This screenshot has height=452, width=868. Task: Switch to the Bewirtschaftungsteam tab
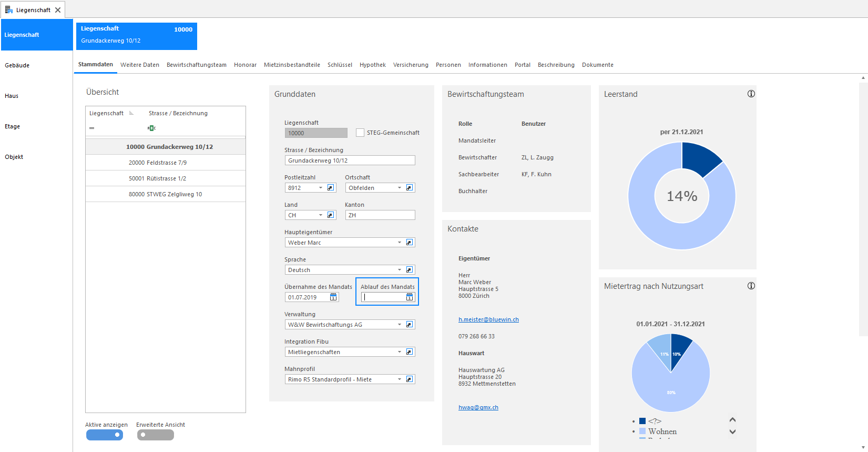[197, 65]
